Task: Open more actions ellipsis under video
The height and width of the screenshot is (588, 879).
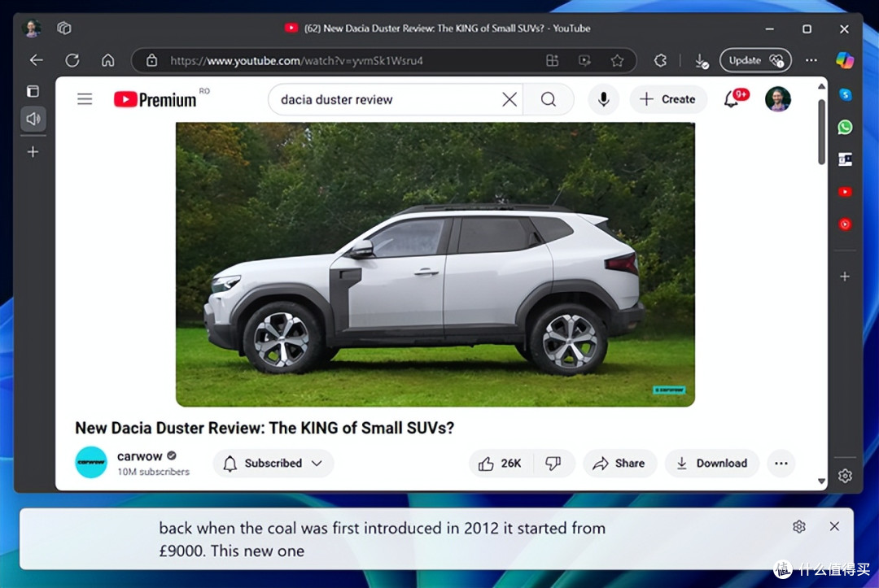Action: coord(781,463)
